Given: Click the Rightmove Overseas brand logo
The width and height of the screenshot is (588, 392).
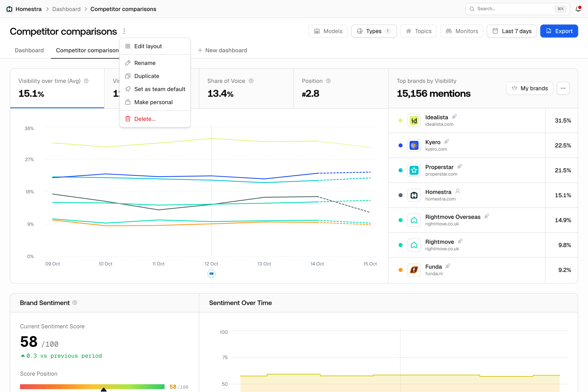Looking at the screenshot, I should (414, 220).
